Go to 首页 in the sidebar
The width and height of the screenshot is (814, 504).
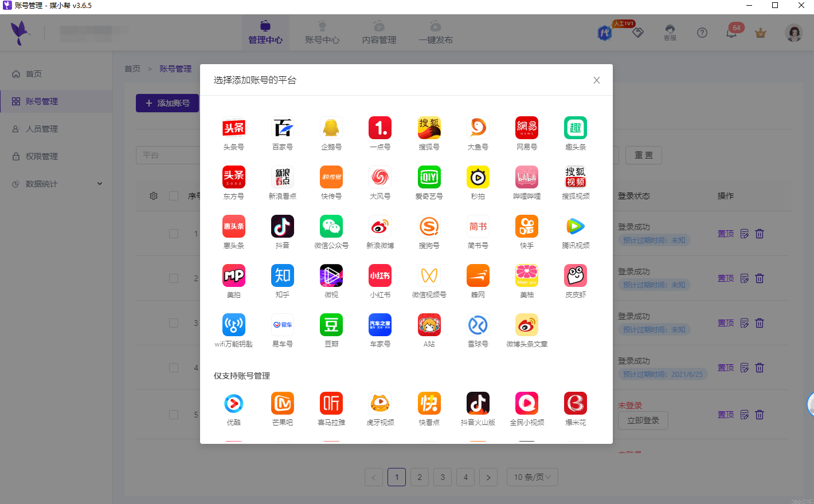pyautogui.click(x=56, y=74)
